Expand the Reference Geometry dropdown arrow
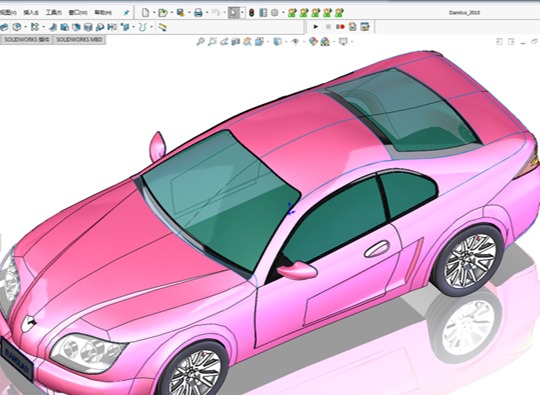 coord(133,27)
